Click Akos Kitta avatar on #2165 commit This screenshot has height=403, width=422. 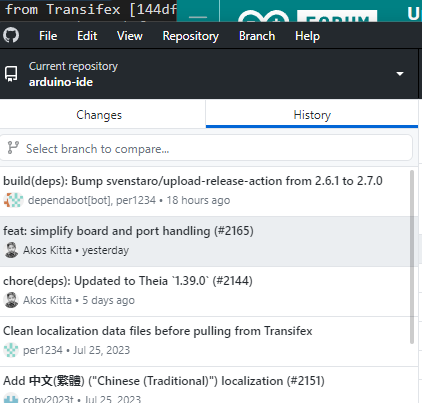(11, 250)
